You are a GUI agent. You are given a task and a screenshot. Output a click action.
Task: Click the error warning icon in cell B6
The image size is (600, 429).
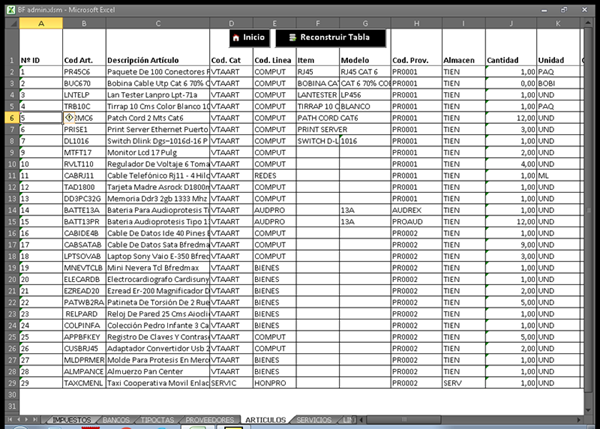click(x=69, y=117)
